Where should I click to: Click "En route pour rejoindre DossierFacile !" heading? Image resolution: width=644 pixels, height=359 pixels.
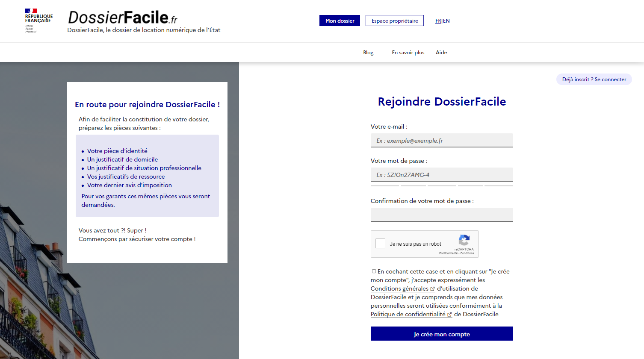pyautogui.click(x=148, y=105)
